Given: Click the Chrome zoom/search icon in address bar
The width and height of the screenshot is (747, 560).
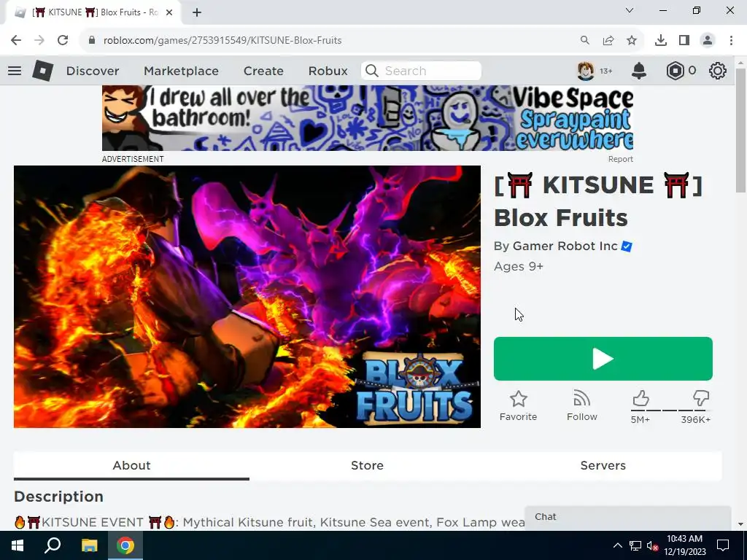Looking at the screenshot, I should pyautogui.click(x=584, y=40).
